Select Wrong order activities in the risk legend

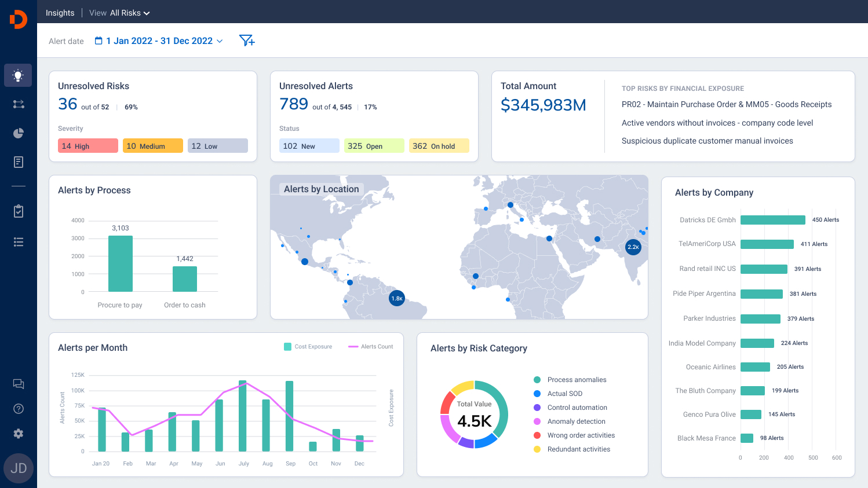coord(574,435)
